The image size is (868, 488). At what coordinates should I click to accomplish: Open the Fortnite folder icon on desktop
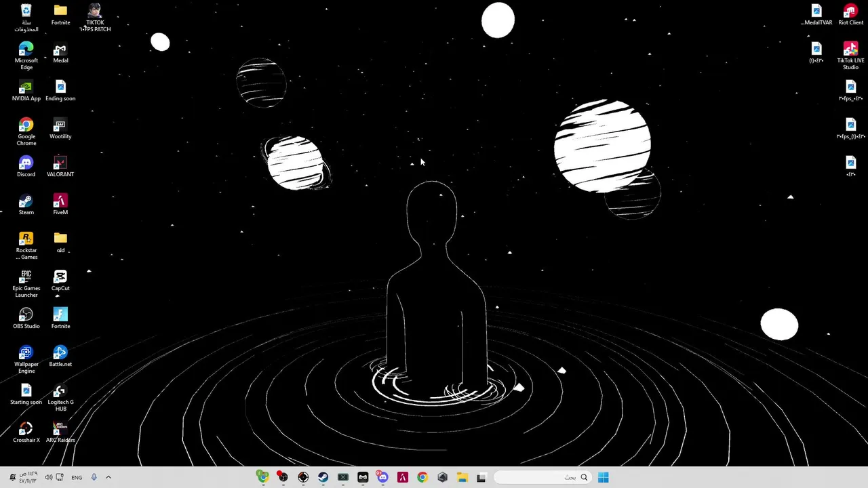pyautogui.click(x=60, y=15)
